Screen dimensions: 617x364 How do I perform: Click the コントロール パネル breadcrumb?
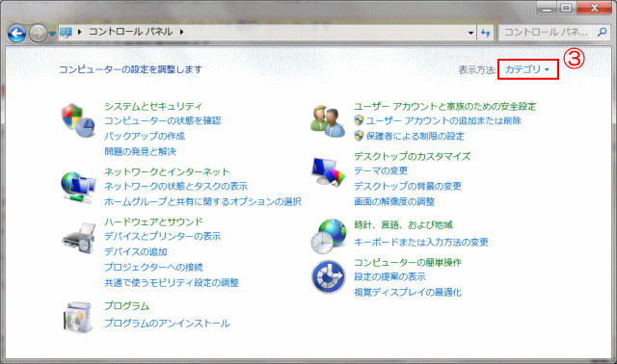point(131,32)
